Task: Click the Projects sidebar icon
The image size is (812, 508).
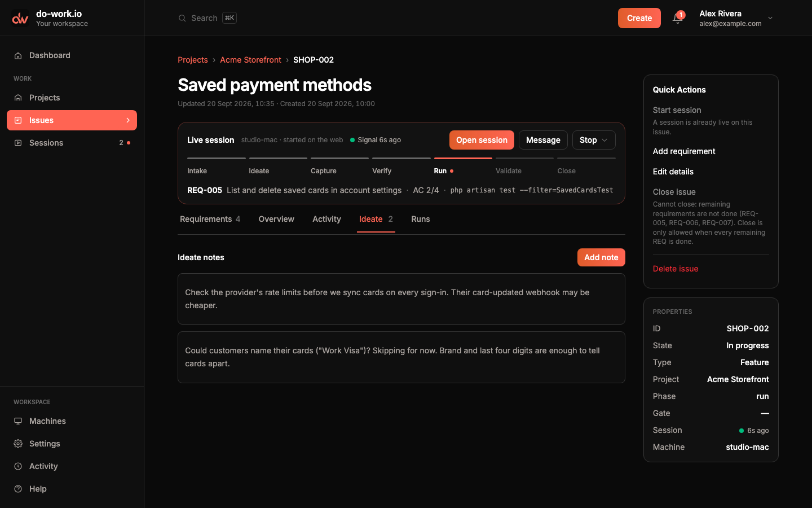Action: [18, 98]
